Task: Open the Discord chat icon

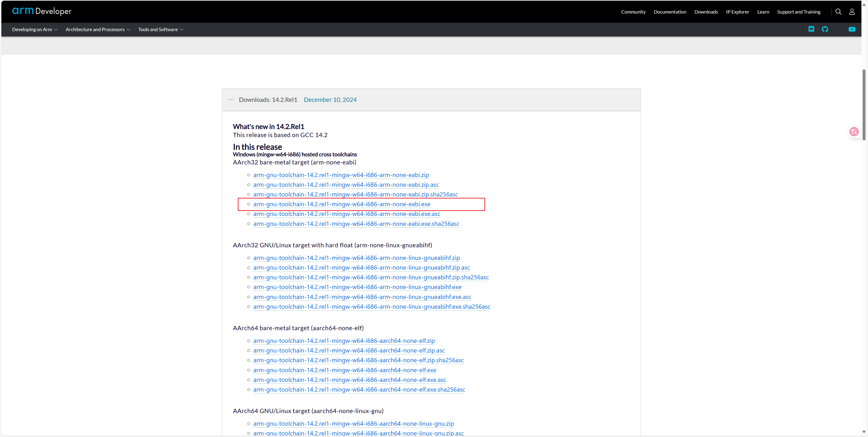Action: click(811, 29)
